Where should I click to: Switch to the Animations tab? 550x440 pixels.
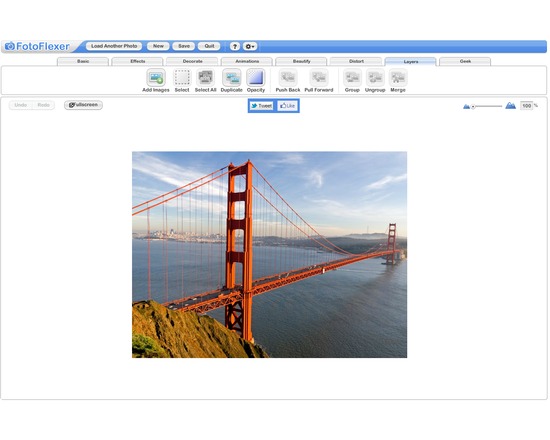click(247, 61)
